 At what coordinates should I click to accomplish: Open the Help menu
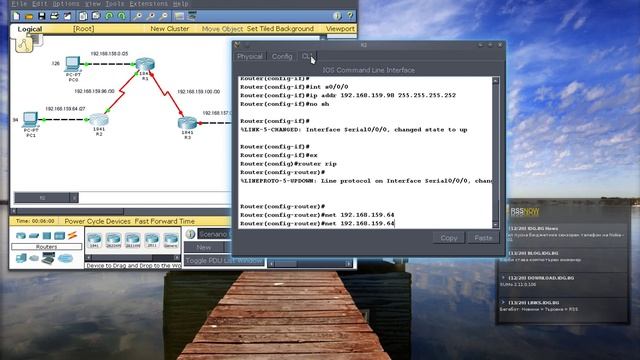click(x=180, y=4)
